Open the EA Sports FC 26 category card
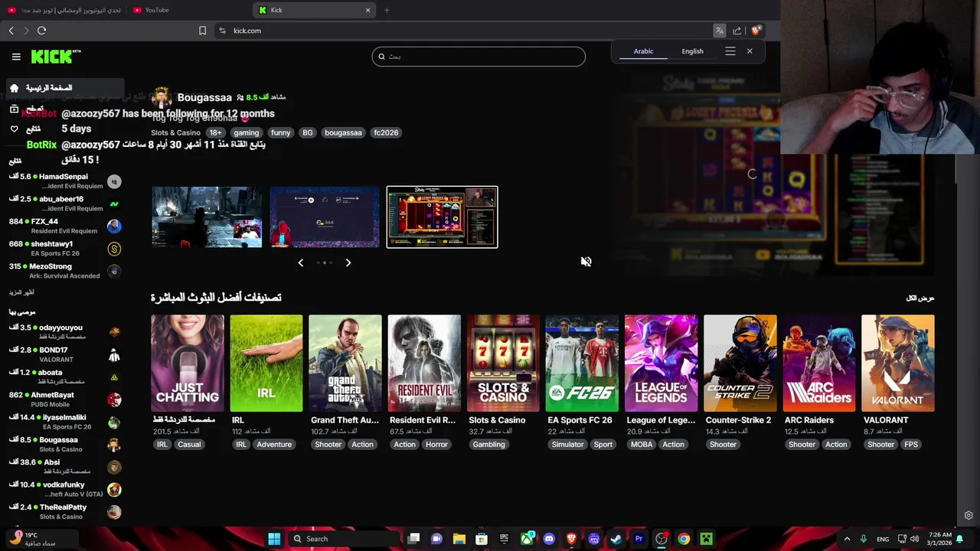Viewport: 980px width, 551px height. coord(582,364)
